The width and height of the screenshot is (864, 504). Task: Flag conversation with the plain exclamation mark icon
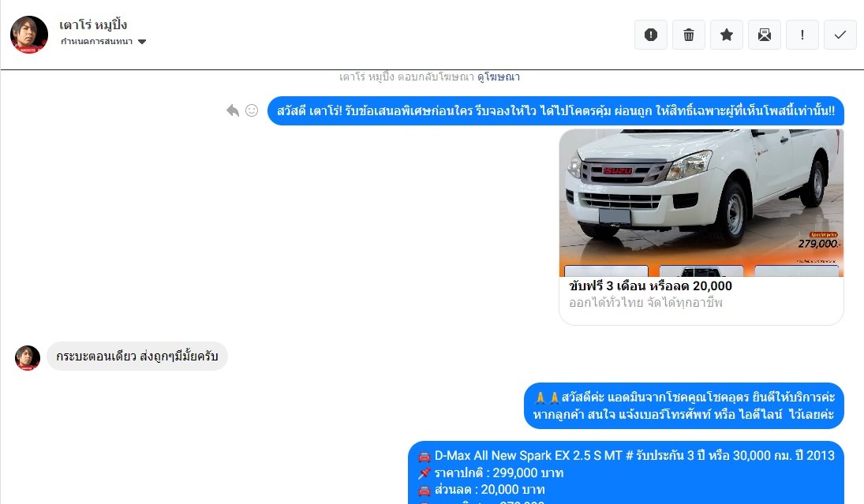pyautogui.click(x=802, y=35)
